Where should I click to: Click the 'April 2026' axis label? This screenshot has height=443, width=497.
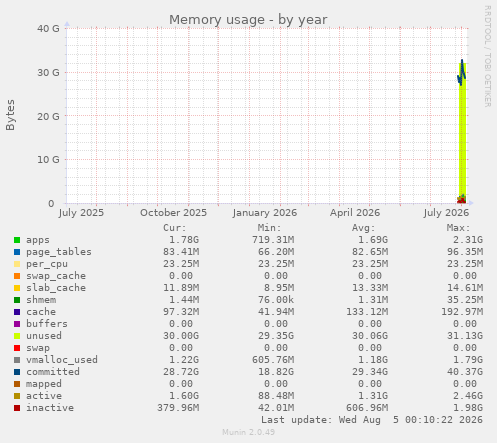click(355, 213)
